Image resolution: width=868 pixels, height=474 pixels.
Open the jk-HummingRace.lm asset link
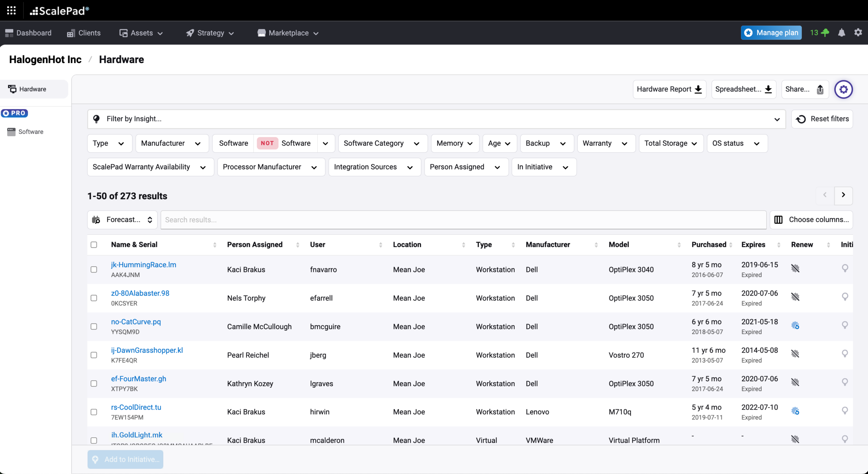[143, 265]
